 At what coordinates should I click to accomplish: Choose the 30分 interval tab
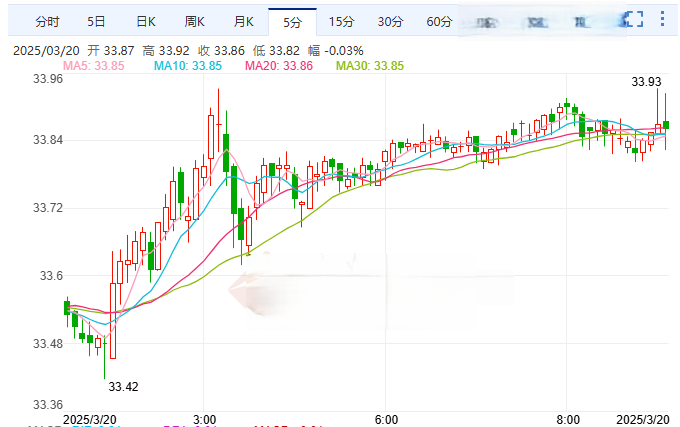(390, 22)
